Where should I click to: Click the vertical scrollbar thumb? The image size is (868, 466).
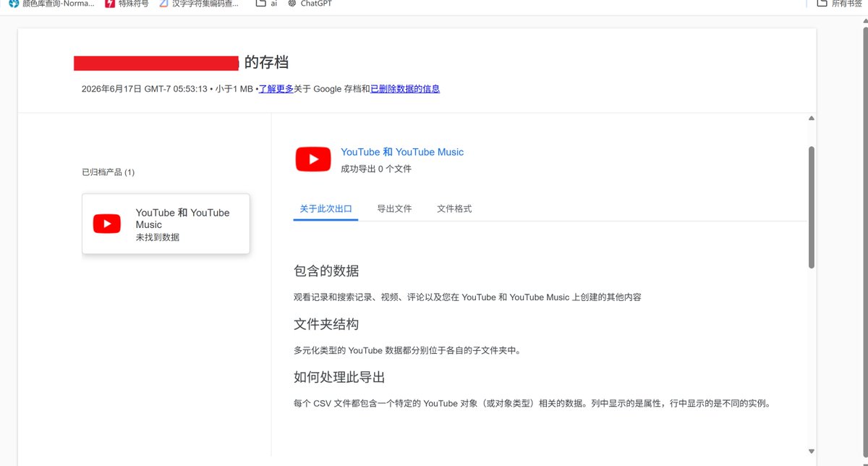click(x=812, y=207)
